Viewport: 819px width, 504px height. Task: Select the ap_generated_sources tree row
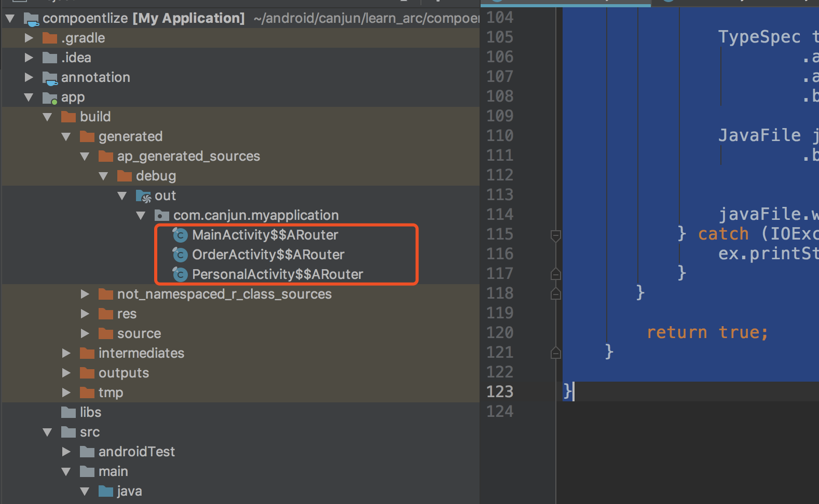[x=241, y=157]
